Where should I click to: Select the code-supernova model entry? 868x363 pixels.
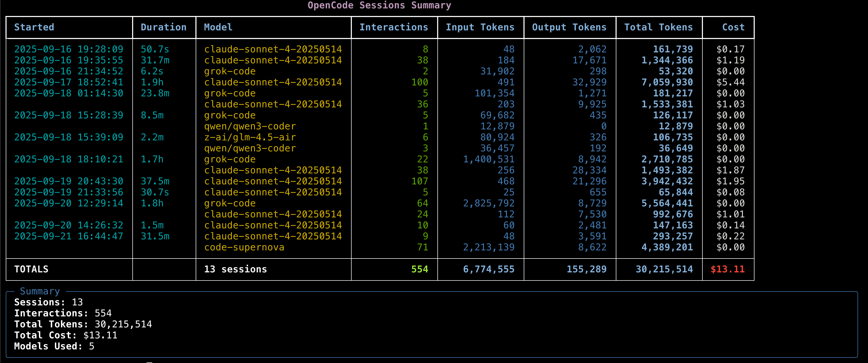tap(244, 247)
